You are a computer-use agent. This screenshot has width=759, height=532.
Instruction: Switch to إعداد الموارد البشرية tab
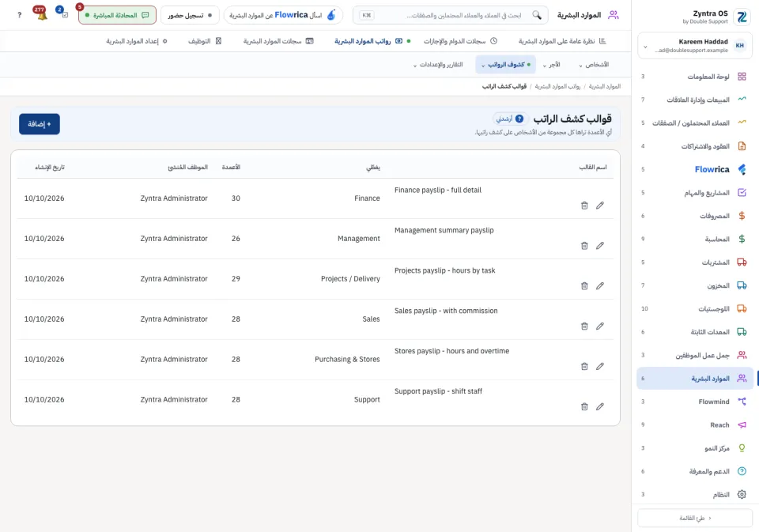pos(137,41)
